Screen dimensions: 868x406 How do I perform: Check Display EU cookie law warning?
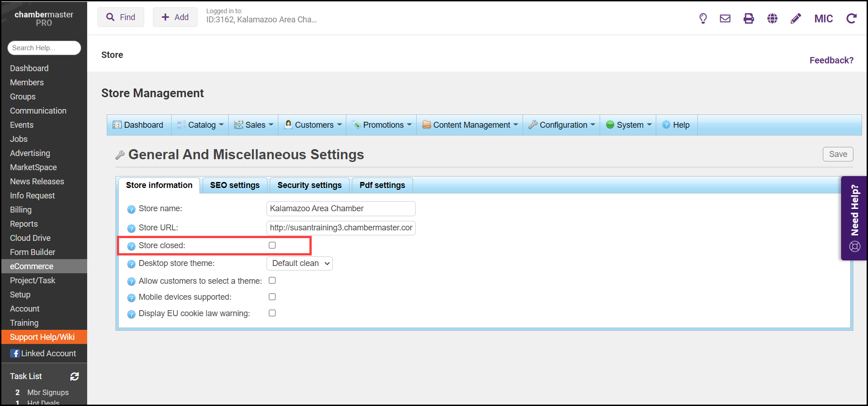(272, 313)
